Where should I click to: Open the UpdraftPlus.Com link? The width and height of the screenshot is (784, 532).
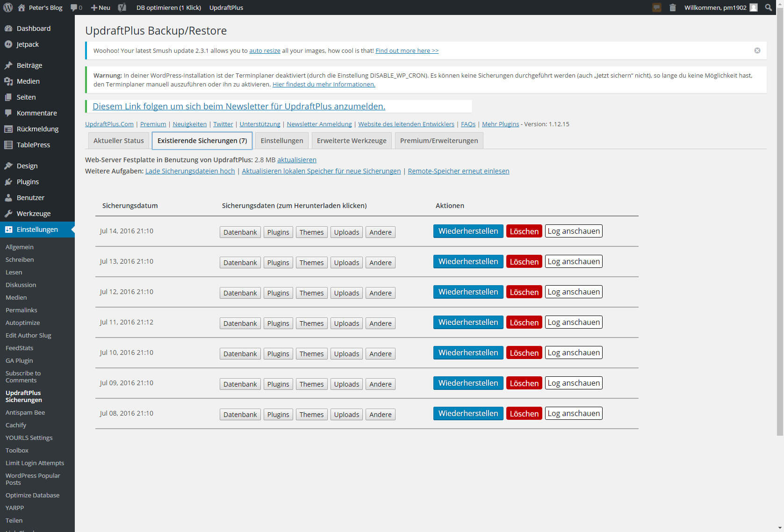(x=109, y=124)
